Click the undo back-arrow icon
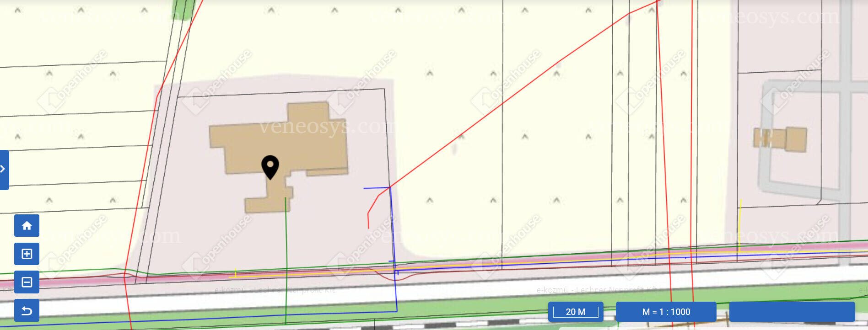This screenshot has height=330, width=868. click(27, 311)
